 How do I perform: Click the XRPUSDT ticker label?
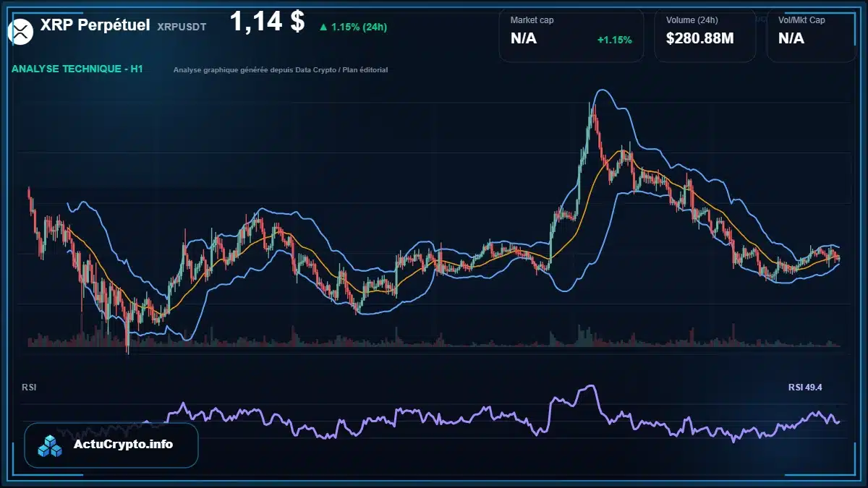[x=182, y=26]
